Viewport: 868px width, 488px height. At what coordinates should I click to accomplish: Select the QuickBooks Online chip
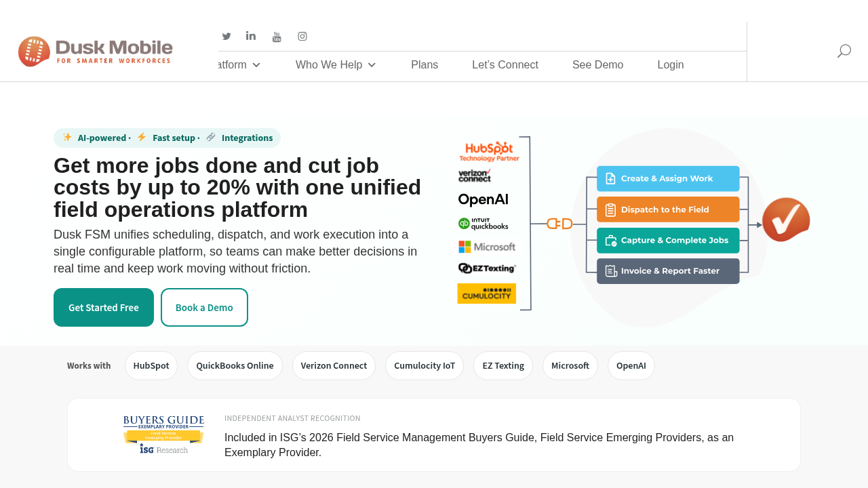point(235,366)
